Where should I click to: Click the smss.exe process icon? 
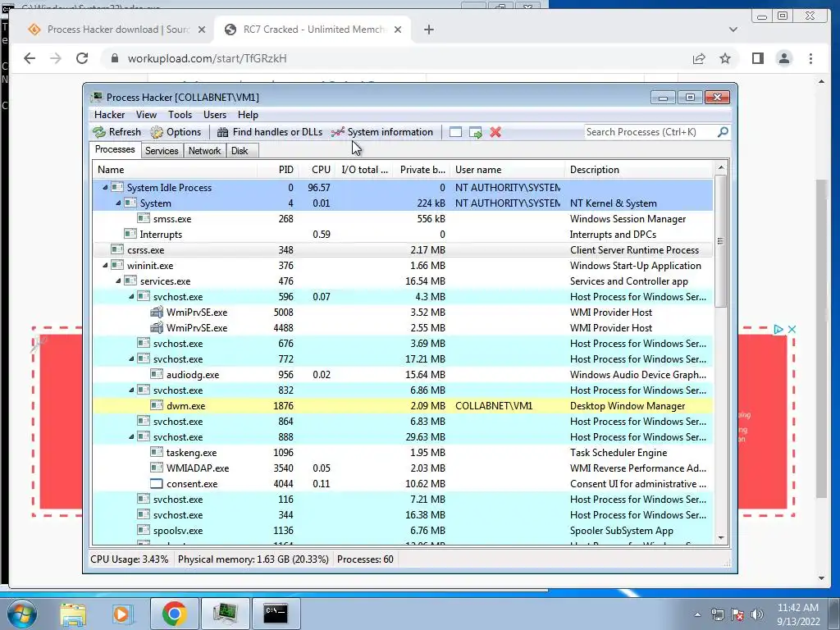pyautogui.click(x=143, y=218)
